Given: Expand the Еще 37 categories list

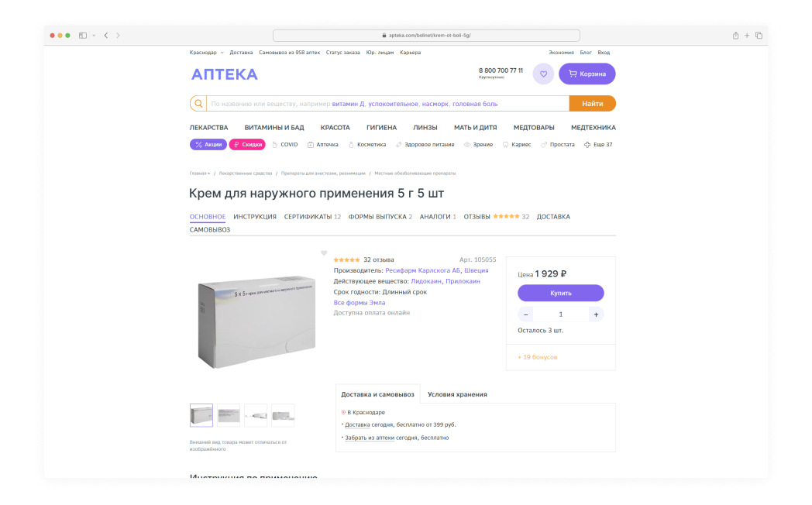Looking at the screenshot, I should [598, 145].
